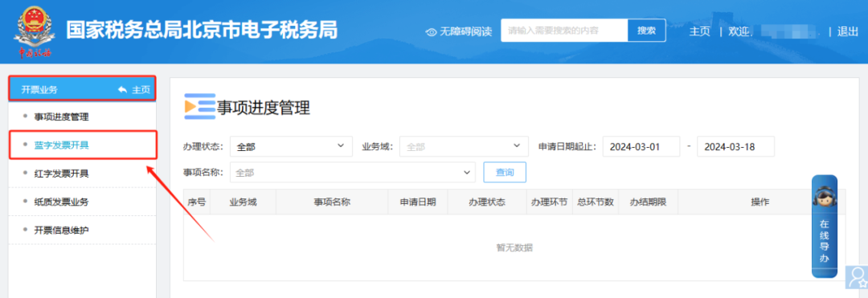Focus the header search input box
This screenshot has width=868, height=298.
click(564, 31)
